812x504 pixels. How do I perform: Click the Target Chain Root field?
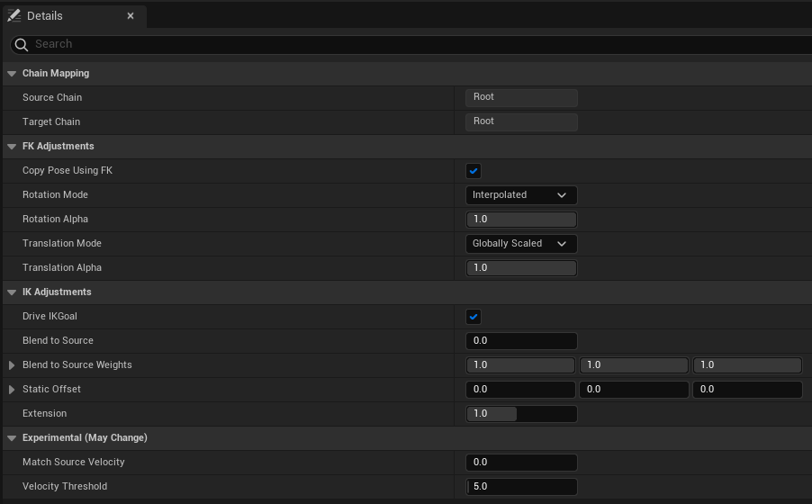point(521,121)
